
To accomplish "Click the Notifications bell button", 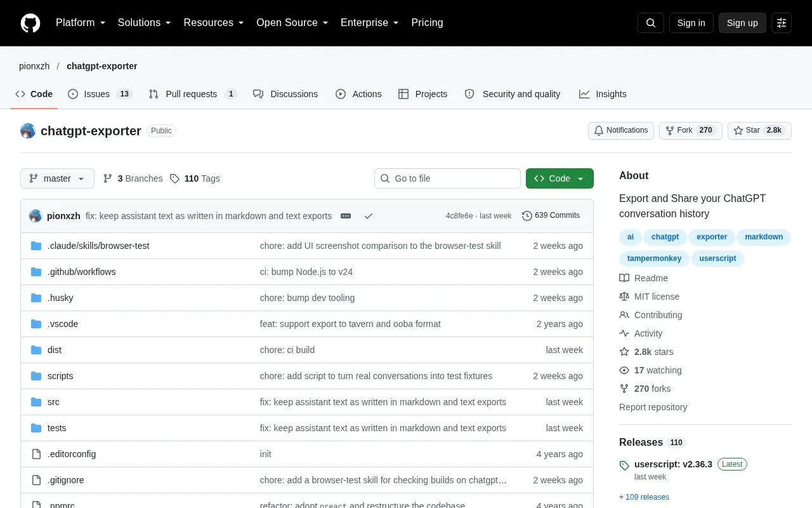I will pyautogui.click(x=621, y=131).
